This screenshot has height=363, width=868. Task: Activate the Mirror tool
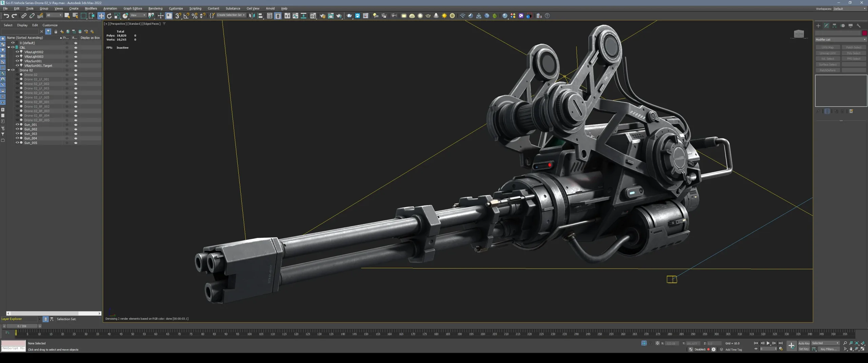point(252,16)
